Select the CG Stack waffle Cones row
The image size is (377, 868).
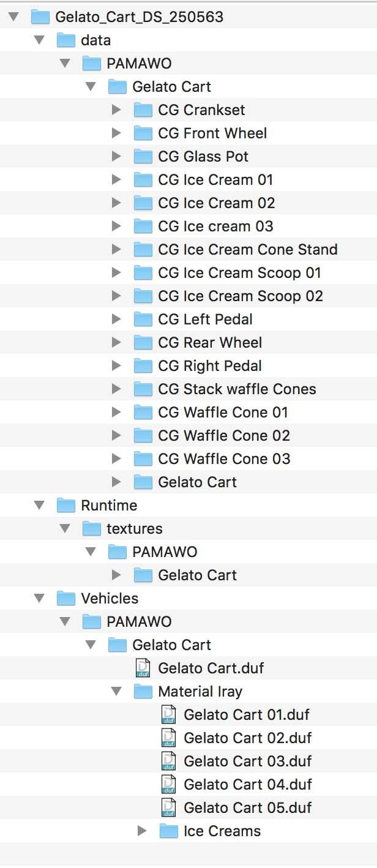[237, 389]
